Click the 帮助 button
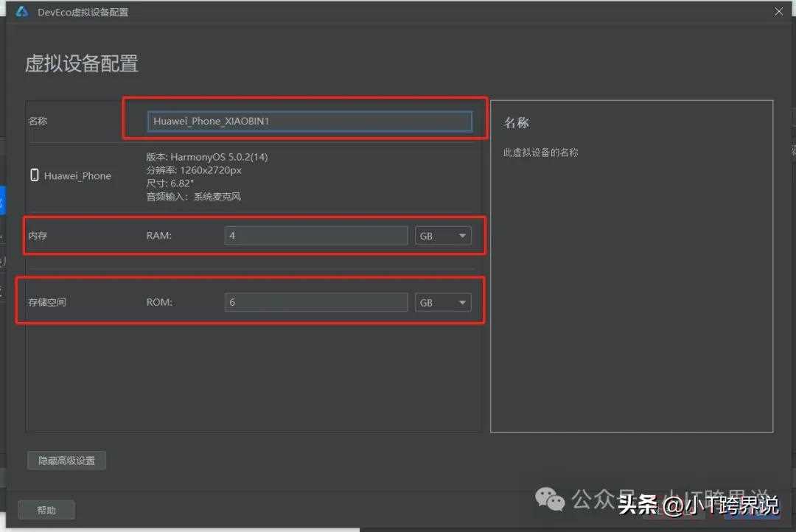This screenshot has height=532, width=796. (x=46, y=510)
